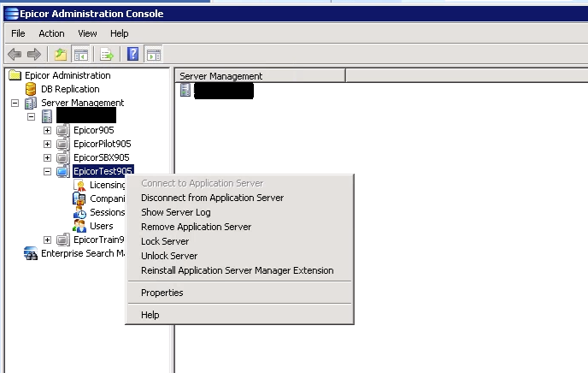Screen dimensions: 588x373
Task: Select the Enterprise Search tree label
Action: [x=83, y=253]
